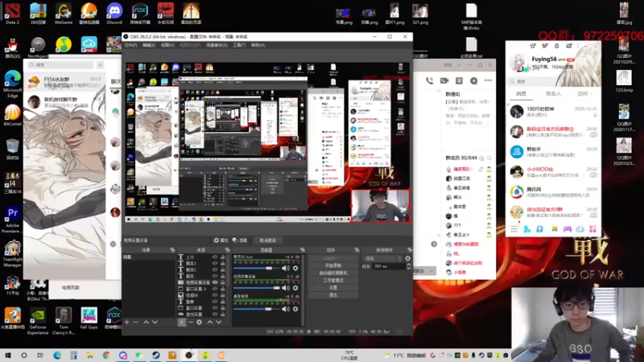The width and height of the screenshot is (644, 362).
Task: Mute the 视频采集设备 mixer channel speaker icon
Action: 286,288
